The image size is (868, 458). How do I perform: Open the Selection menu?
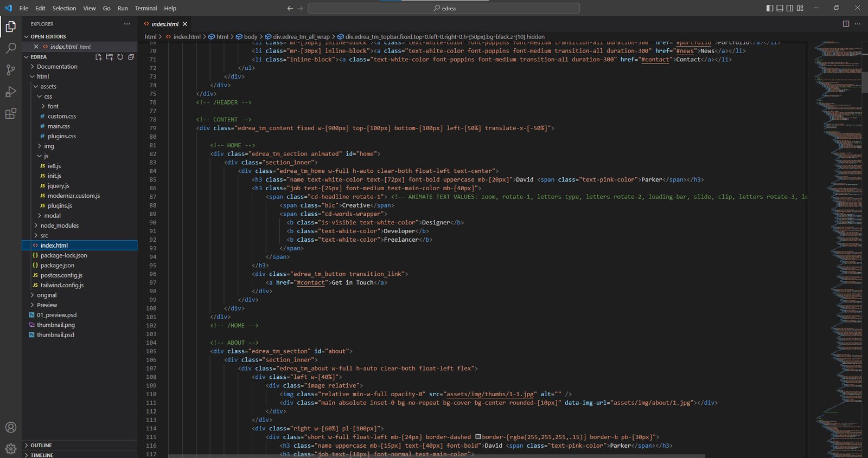tap(64, 8)
